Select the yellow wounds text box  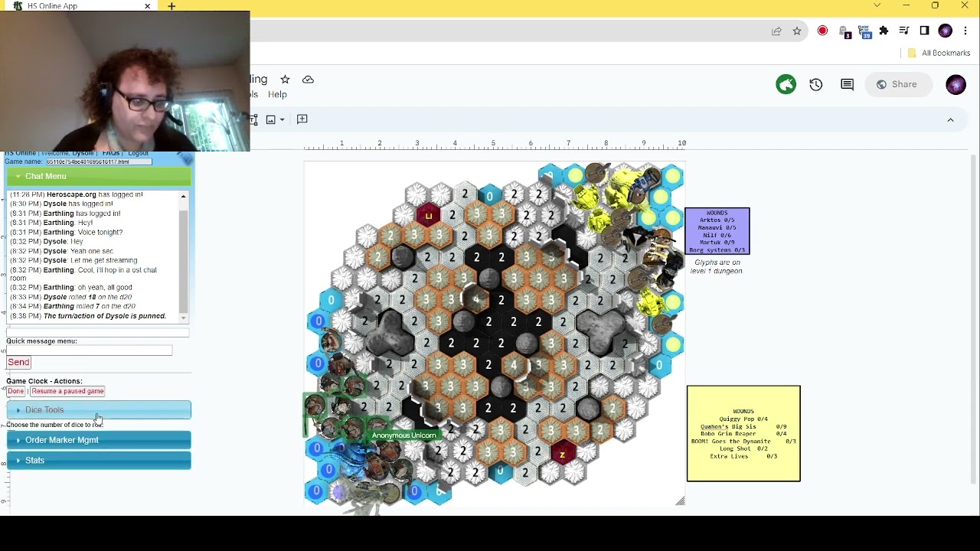[x=743, y=434]
